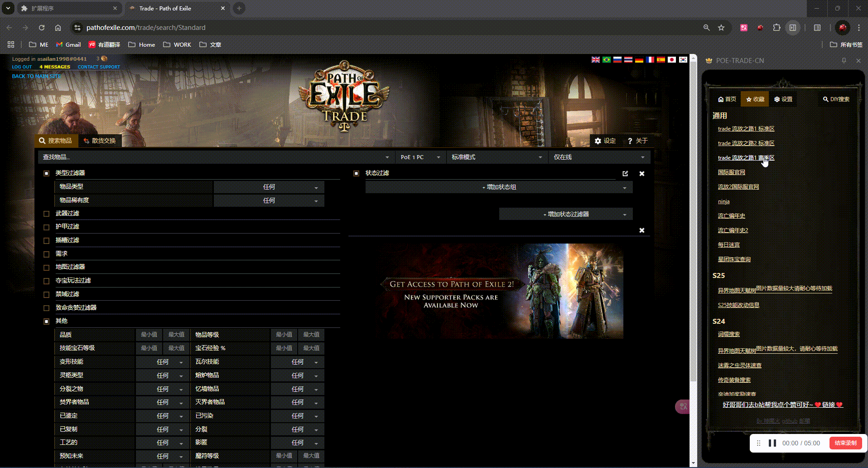Open the 变形技能 dropdown

[x=163, y=362]
